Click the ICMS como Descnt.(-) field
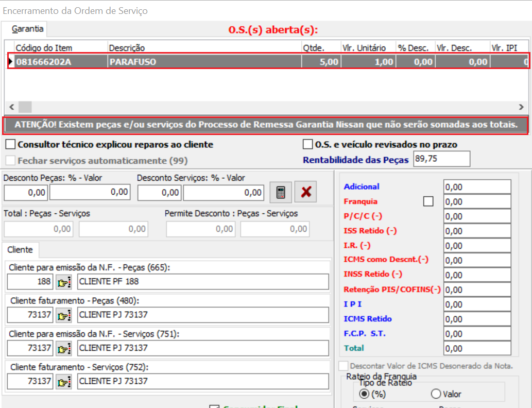The width and height of the screenshot is (532, 408). (x=477, y=260)
